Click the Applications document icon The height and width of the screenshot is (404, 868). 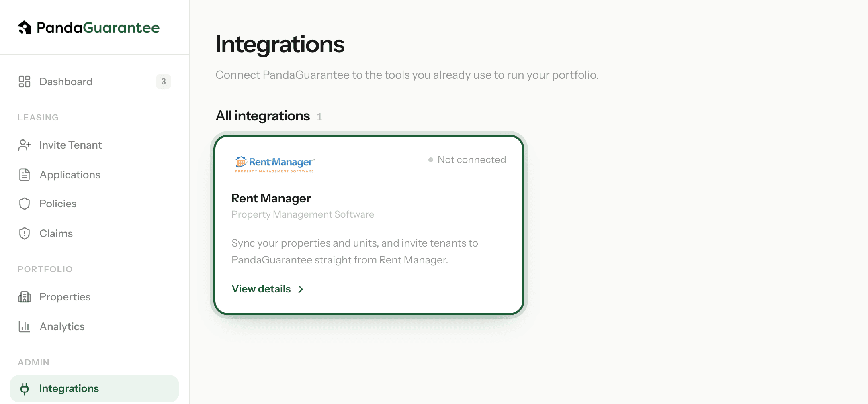tap(25, 175)
